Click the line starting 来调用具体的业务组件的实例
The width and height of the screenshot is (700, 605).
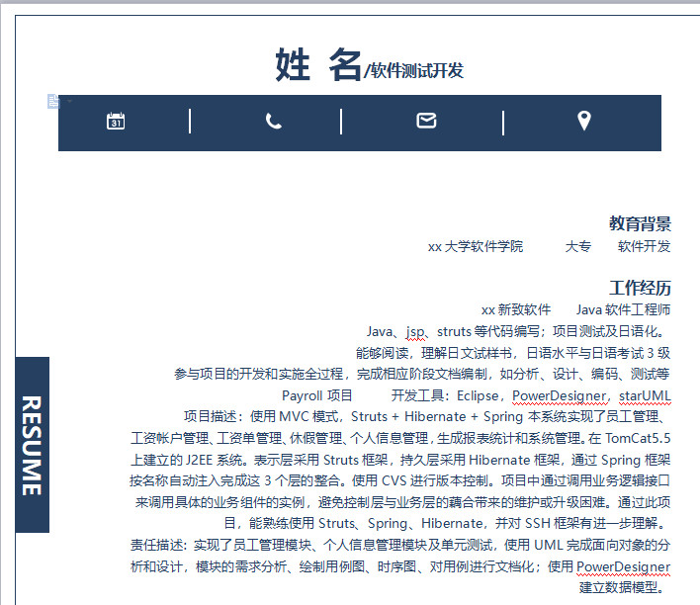402,502
